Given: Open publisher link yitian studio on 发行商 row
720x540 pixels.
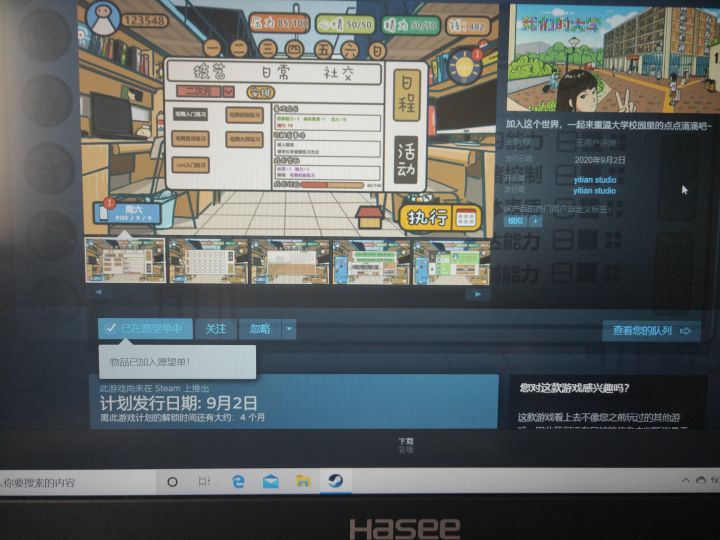Looking at the screenshot, I should (x=594, y=191).
